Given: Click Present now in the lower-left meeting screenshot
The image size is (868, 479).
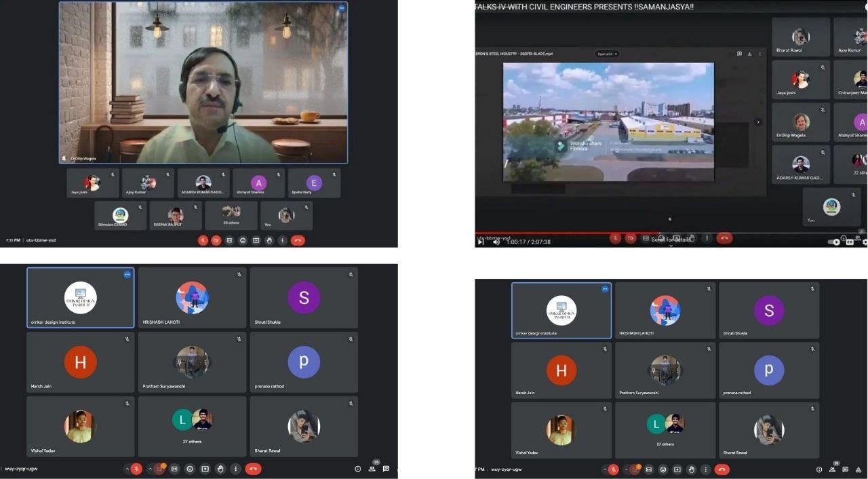Looking at the screenshot, I should click(x=205, y=469).
